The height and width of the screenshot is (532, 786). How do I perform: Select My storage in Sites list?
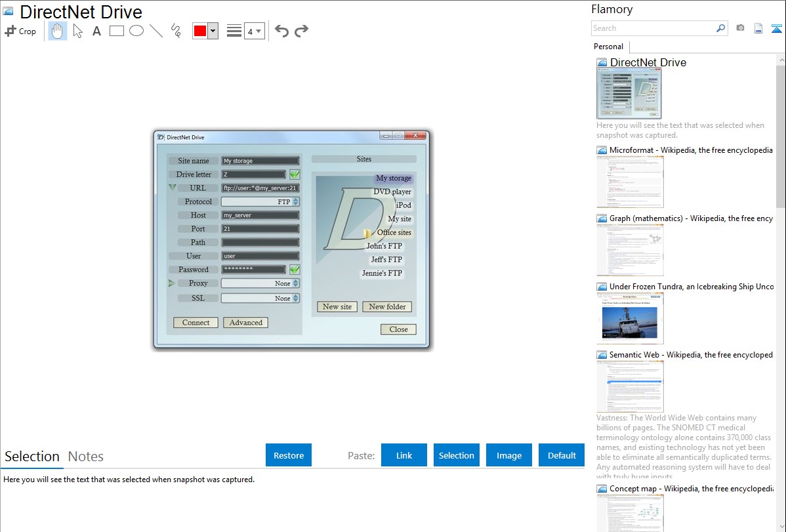(394, 178)
